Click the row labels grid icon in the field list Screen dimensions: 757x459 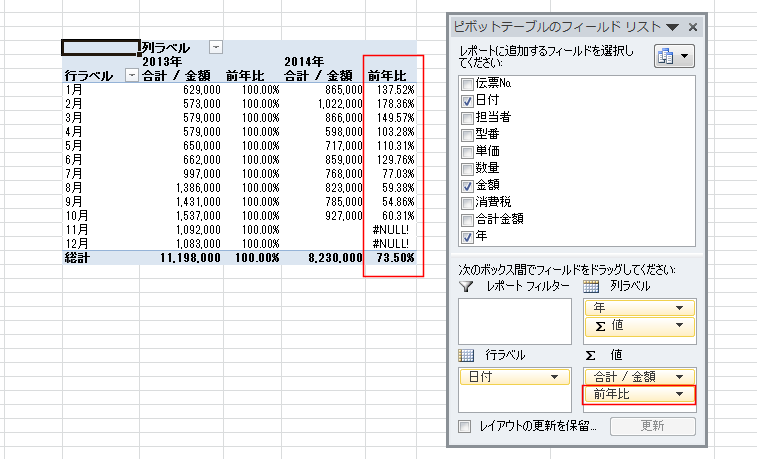coord(466,356)
